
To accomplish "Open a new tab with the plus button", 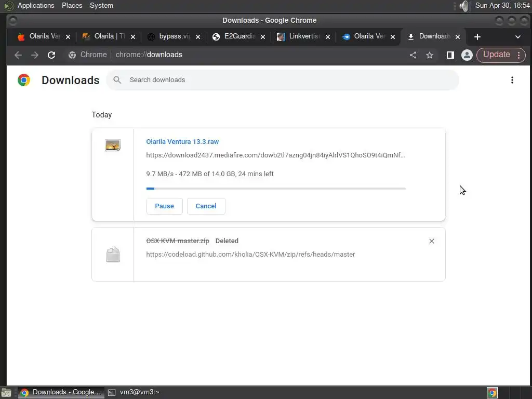I will 477,37.
